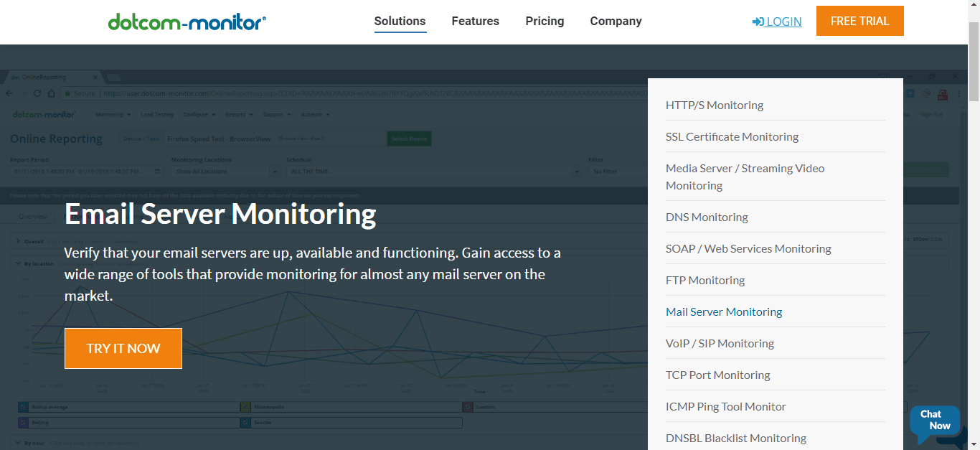Click the calendar icon in Report Period field

157,171
